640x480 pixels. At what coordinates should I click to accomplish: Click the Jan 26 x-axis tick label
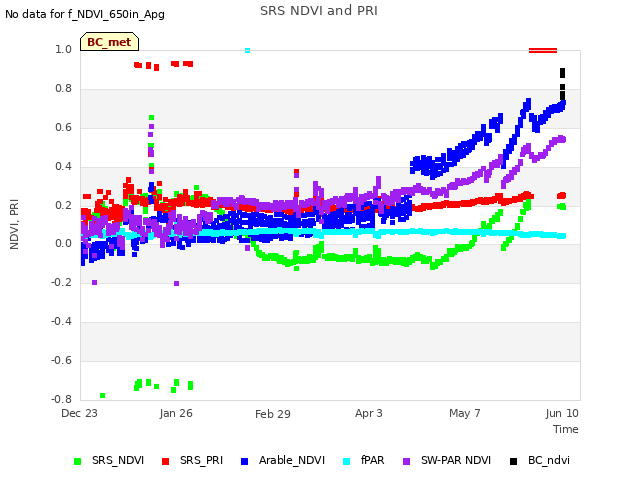[176, 413]
